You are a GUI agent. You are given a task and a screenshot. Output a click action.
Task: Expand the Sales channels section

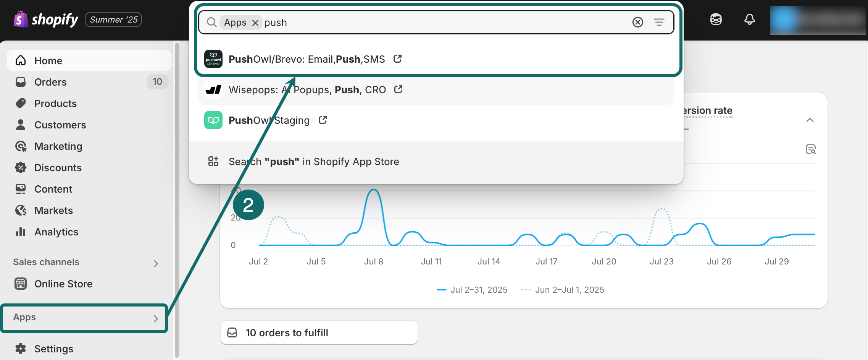coord(156,263)
